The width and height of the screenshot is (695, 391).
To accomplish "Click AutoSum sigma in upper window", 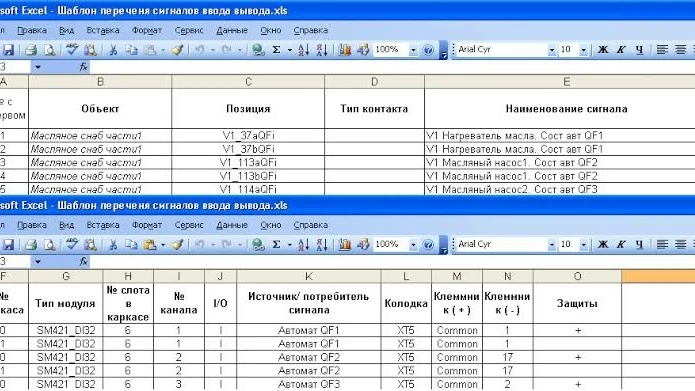I will tap(276, 50).
